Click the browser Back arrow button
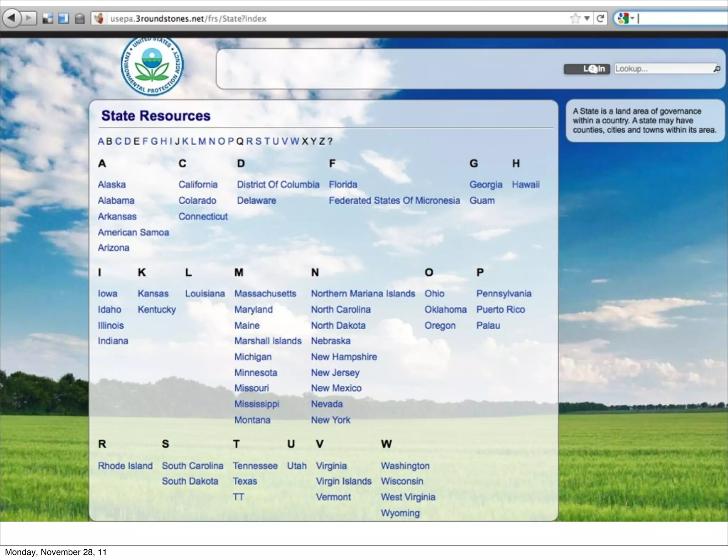 (11, 18)
